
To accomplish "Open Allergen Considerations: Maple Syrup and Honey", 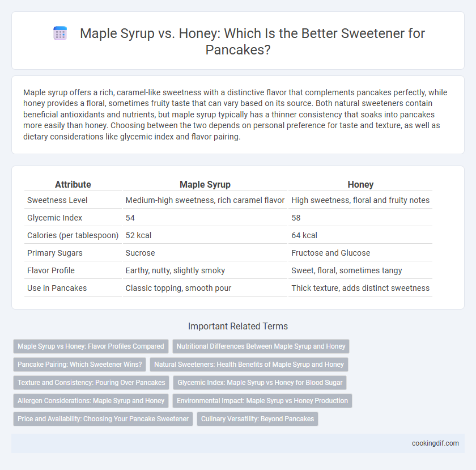I will pos(91,401).
